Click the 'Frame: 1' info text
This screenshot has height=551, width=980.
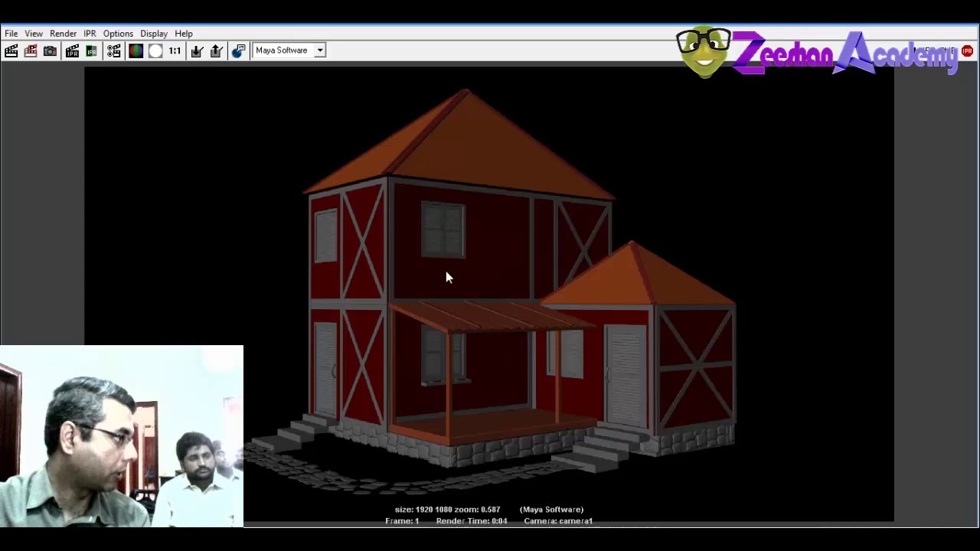pos(402,521)
